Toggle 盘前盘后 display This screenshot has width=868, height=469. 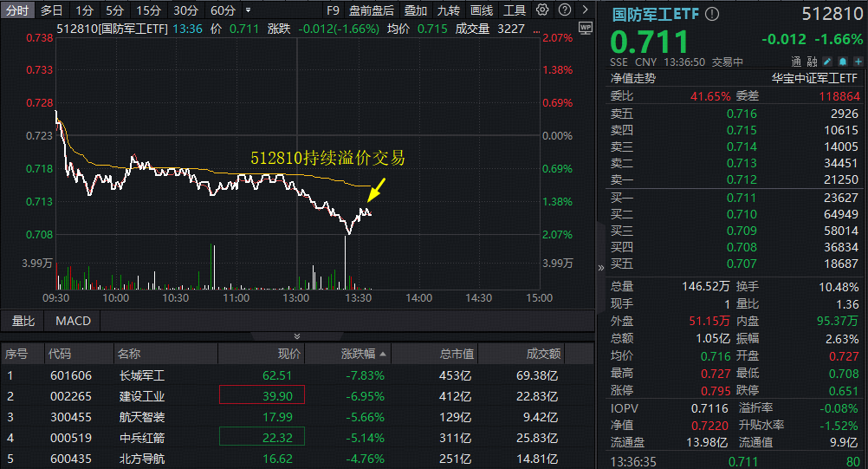[x=372, y=10]
